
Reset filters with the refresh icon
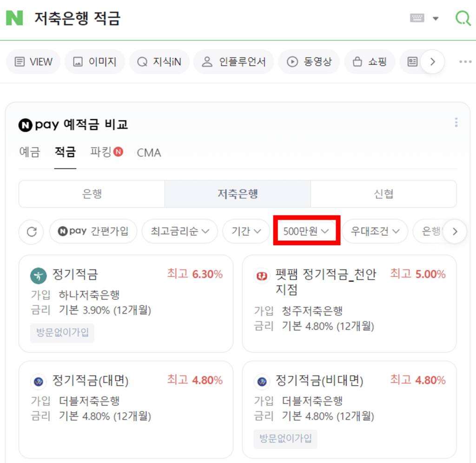[x=32, y=232]
